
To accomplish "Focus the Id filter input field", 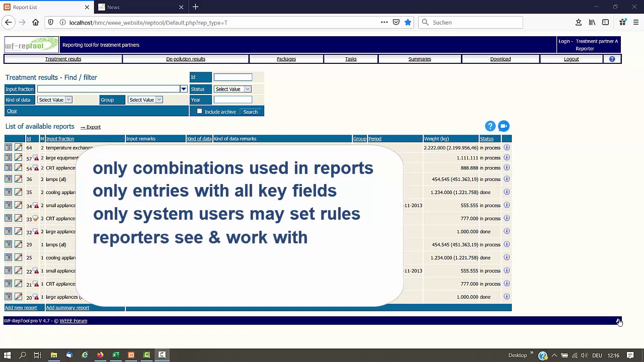I will click(233, 77).
